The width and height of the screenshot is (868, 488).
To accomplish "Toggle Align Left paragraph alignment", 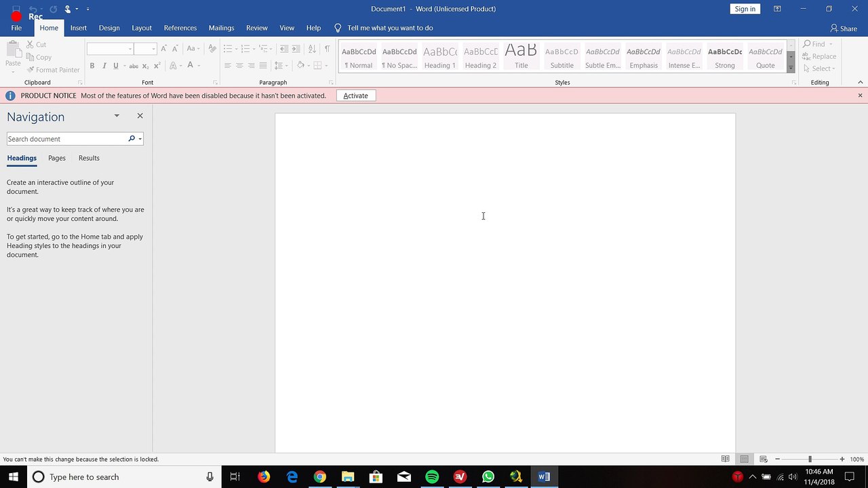I will pos(228,66).
